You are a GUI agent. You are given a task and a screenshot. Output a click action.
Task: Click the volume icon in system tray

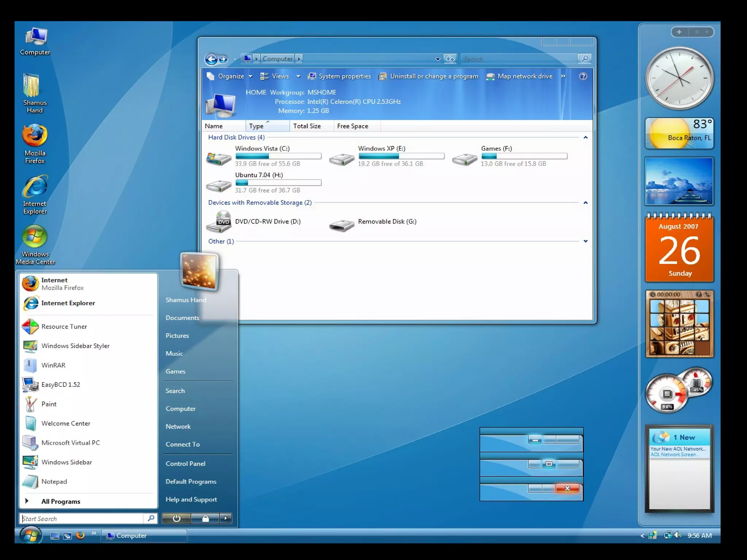[x=678, y=535]
